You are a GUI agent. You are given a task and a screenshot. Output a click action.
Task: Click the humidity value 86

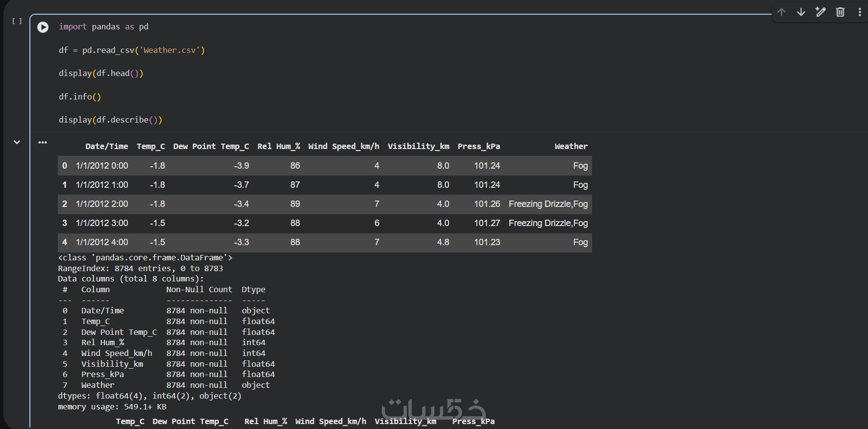coord(295,166)
